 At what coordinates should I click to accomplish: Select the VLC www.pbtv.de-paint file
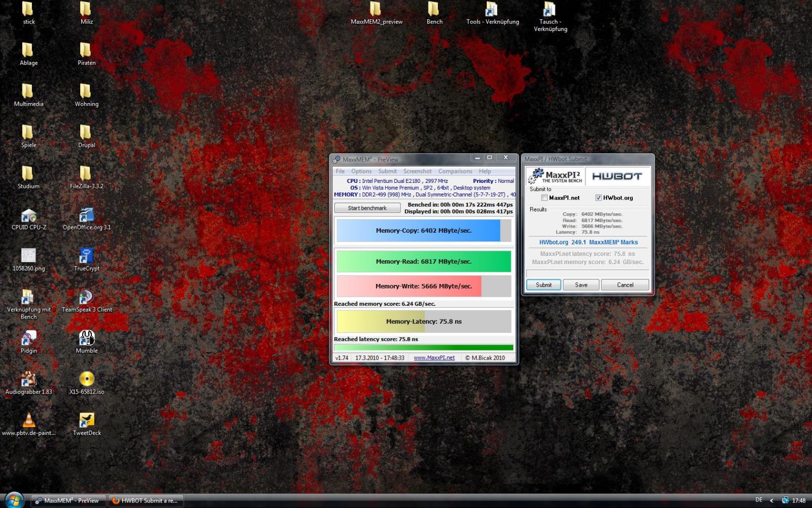(x=28, y=424)
